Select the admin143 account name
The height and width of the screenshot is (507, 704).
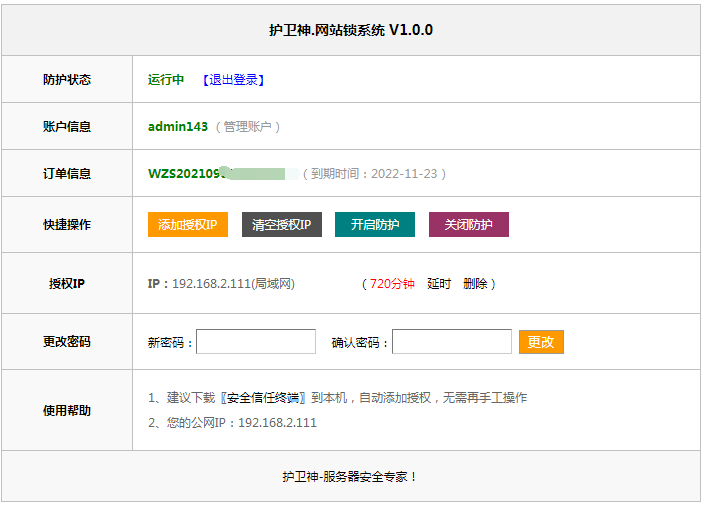178,127
